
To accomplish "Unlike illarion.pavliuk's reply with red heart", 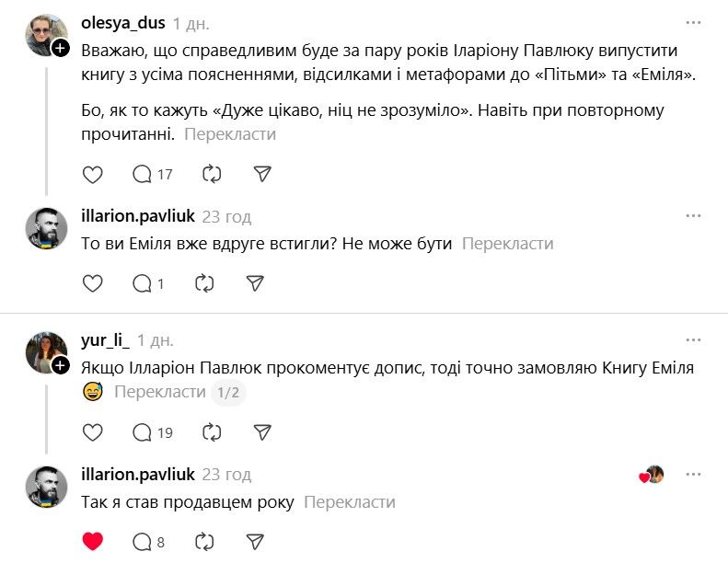I will point(93,541).
